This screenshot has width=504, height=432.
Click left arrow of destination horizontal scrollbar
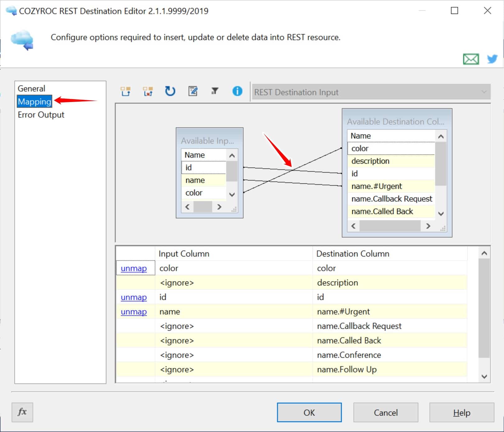353,226
